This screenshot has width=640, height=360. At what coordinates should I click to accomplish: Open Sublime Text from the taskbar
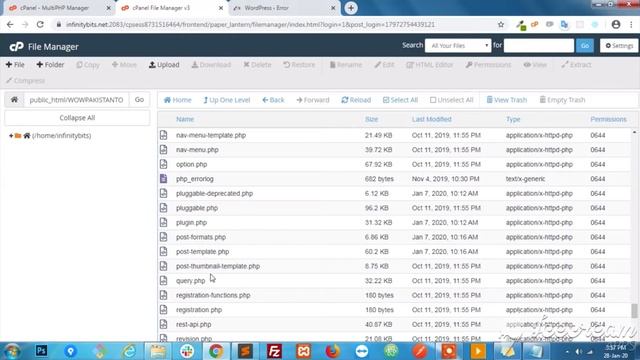[x=245, y=351]
